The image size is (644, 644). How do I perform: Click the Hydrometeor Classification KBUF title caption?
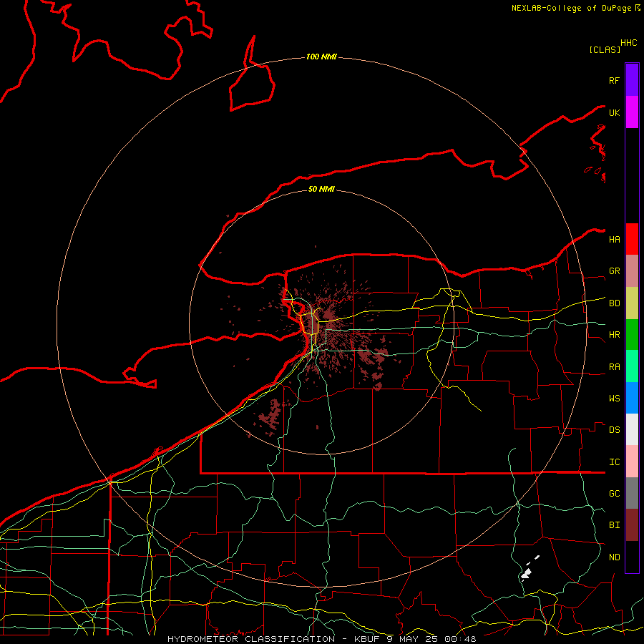pos(321,639)
